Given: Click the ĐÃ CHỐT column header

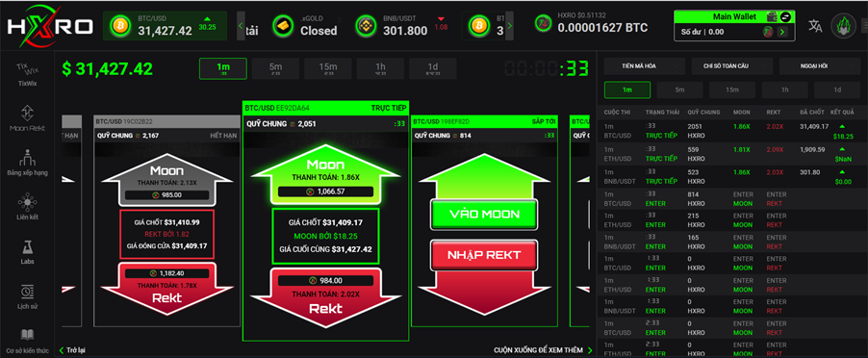Looking at the screenshot, I should pos(811,112).
